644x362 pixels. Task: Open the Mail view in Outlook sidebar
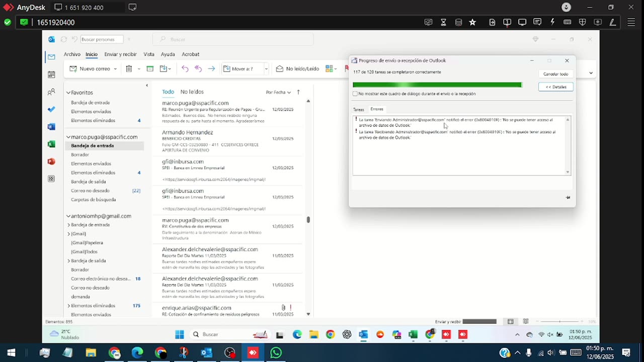51,57
